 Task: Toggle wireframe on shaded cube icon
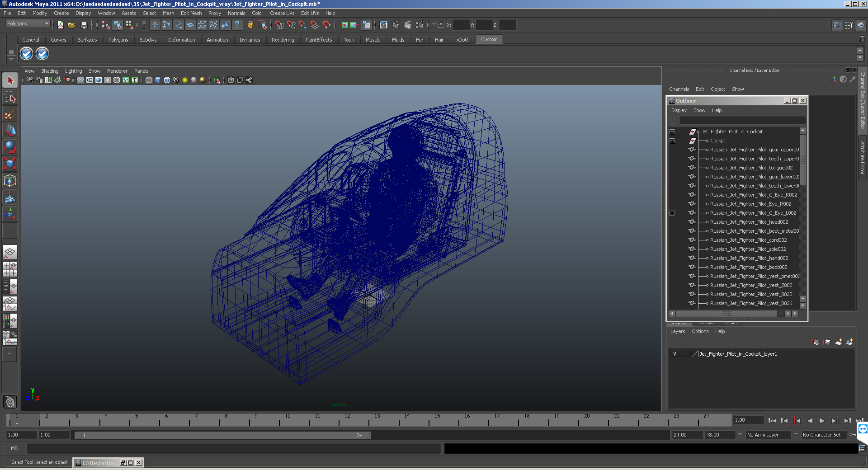coord(167,80)
